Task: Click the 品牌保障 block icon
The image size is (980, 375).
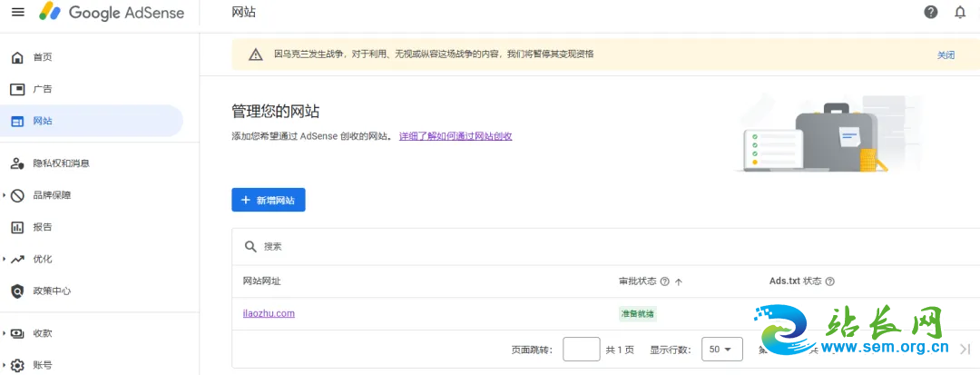Action: click(x=17, y=195)
